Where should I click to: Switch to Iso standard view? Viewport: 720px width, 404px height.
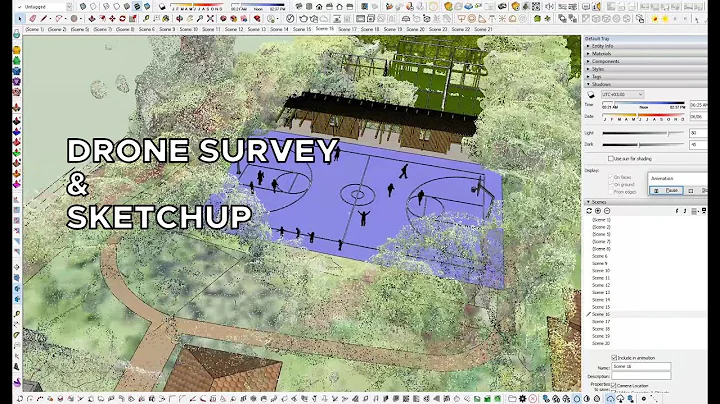pyautogui.click(x=299, y=6)
